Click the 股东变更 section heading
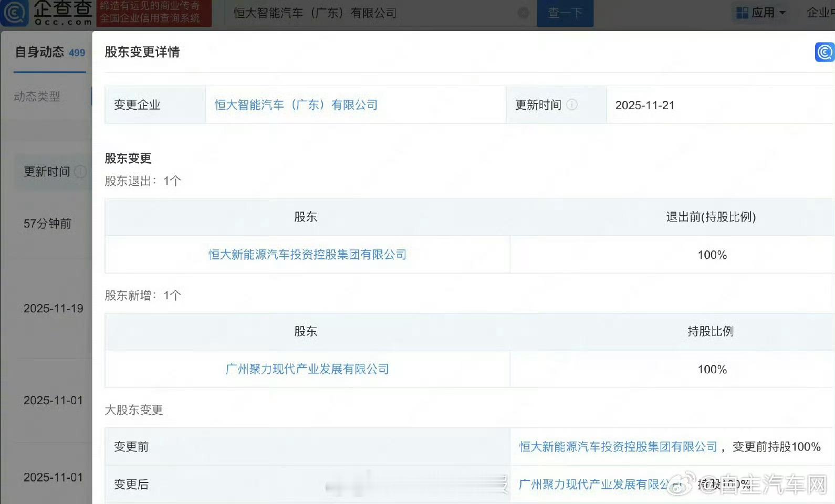 128,158
